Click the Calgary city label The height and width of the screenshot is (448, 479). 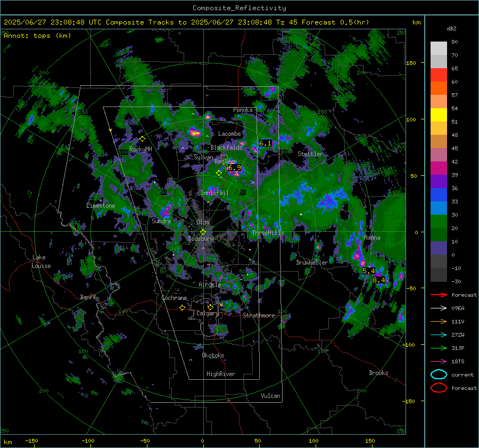208,313
